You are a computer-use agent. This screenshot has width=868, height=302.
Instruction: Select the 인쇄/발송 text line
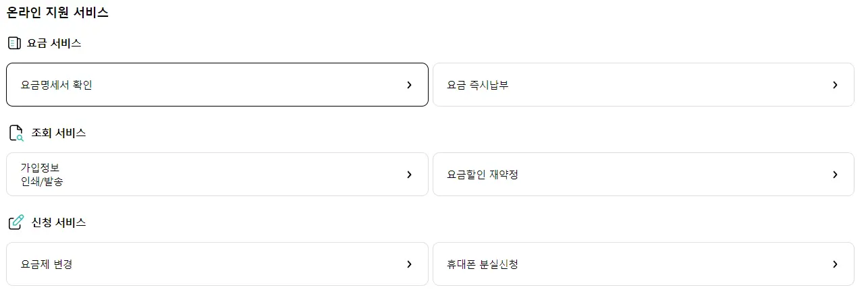(42, 181)
